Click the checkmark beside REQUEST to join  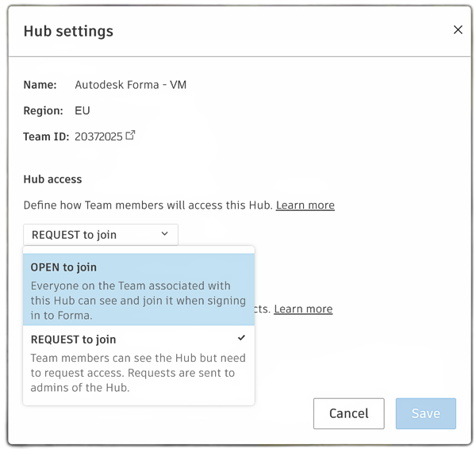coord(242,338)
